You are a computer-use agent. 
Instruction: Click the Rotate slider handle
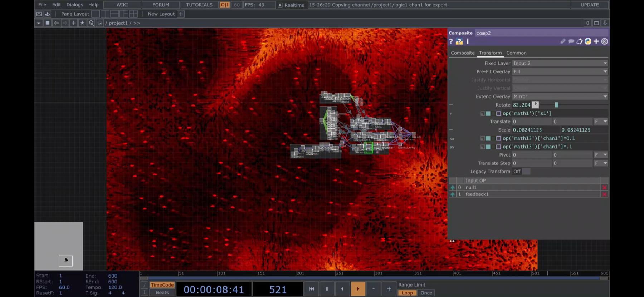coord(556,105)
